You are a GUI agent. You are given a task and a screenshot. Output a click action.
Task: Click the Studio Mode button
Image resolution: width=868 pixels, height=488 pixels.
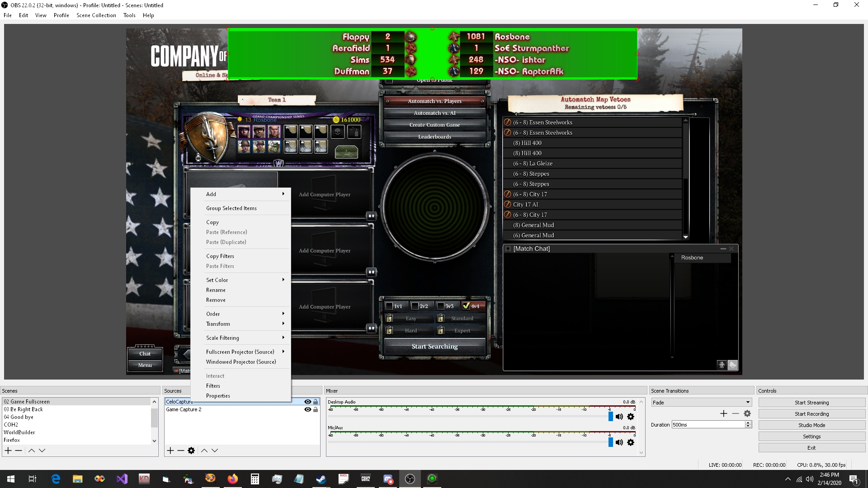[x=811, y=425]
